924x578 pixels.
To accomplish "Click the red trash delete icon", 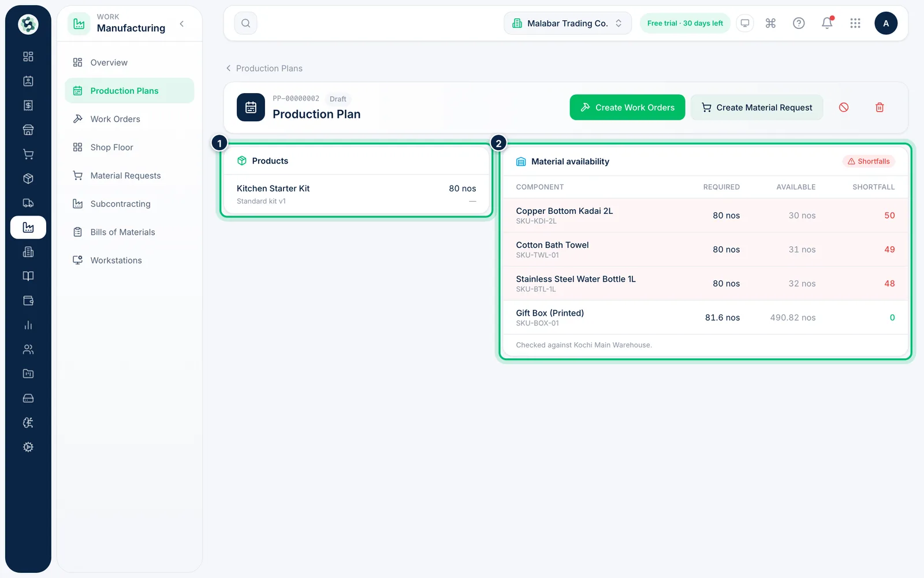I will 880,108.
